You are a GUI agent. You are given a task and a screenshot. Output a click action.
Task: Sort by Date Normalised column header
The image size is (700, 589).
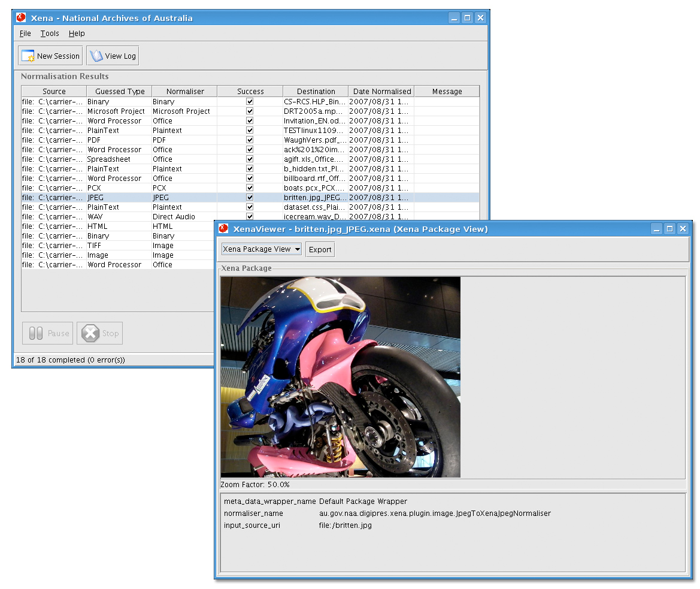(x=381, y=92)
